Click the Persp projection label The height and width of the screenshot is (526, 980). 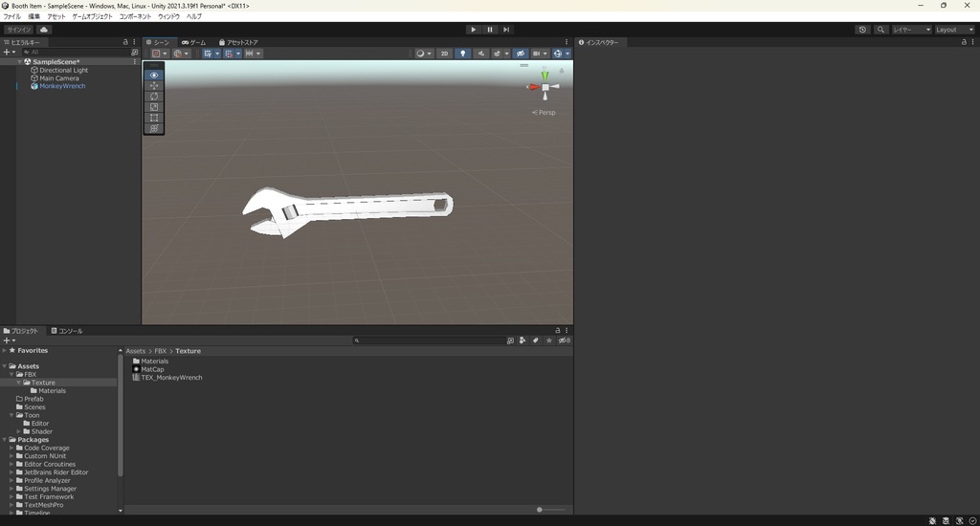pyautogui.click(x=544, y=113)
